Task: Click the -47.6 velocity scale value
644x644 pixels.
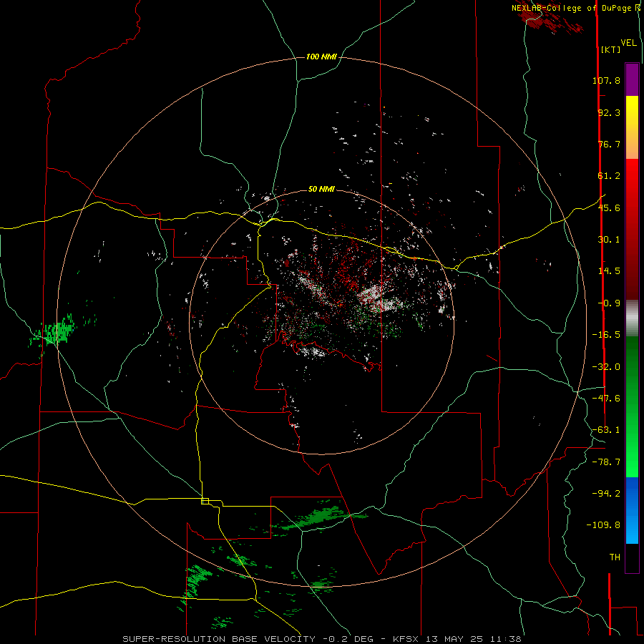Action: point(606,399)
